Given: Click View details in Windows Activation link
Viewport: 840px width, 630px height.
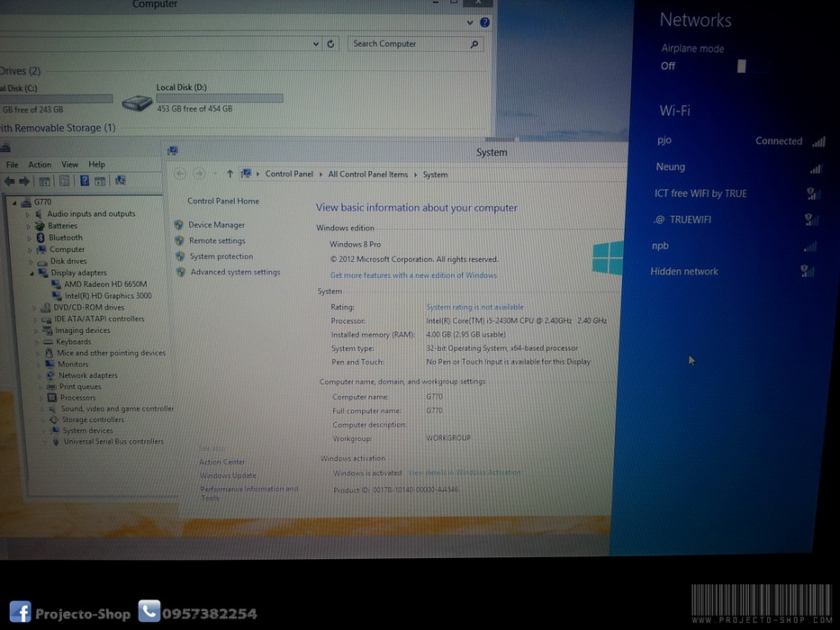Looking at the screenshot, I should [x=464, y=472].
